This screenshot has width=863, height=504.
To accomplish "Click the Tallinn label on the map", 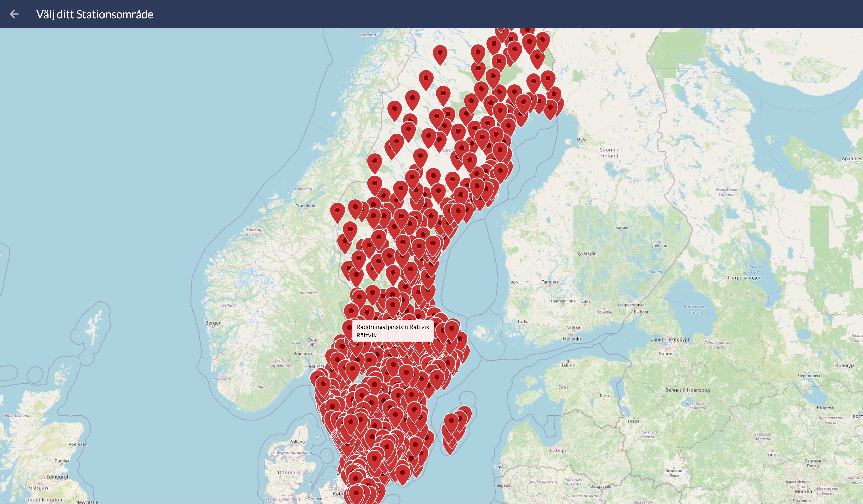I will (568, 365).
